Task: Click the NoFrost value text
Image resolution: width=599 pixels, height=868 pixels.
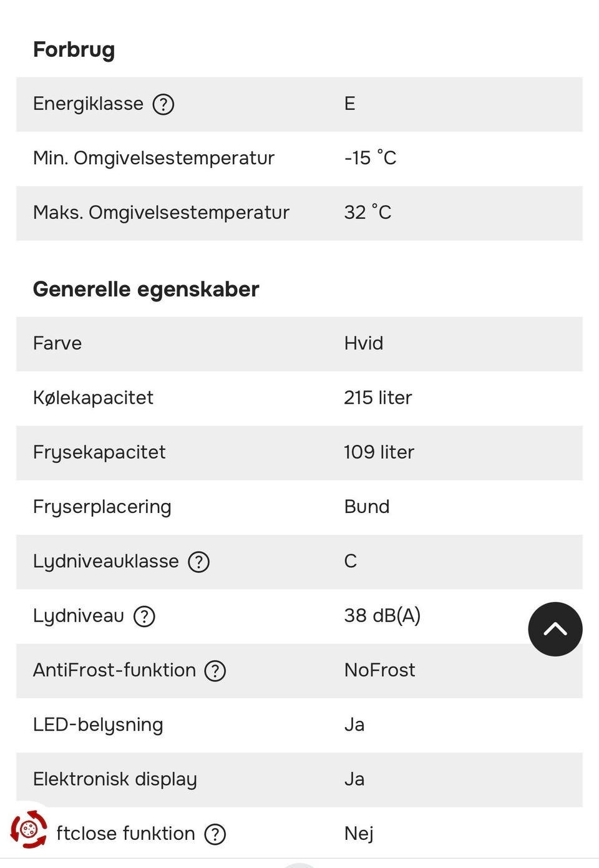Action: click(x=379, y=670)
